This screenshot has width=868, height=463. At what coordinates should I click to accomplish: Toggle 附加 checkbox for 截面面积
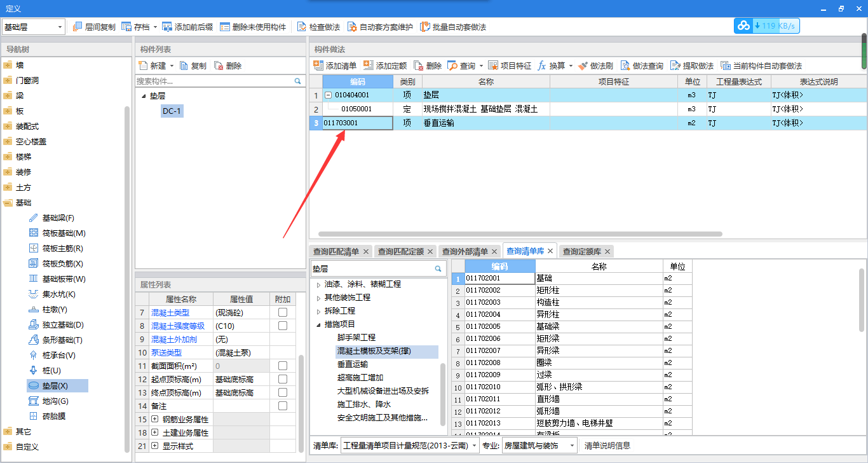click(283, 366)
